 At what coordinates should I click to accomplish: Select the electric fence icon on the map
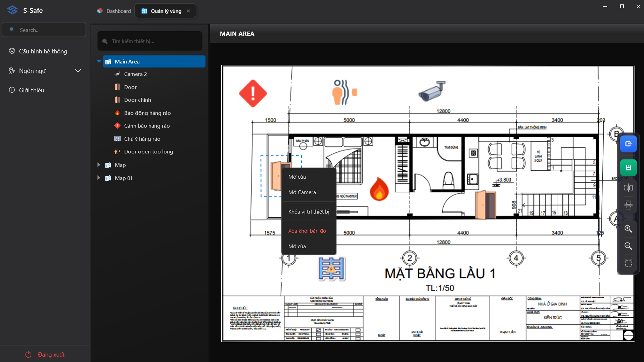click(331, 269)
